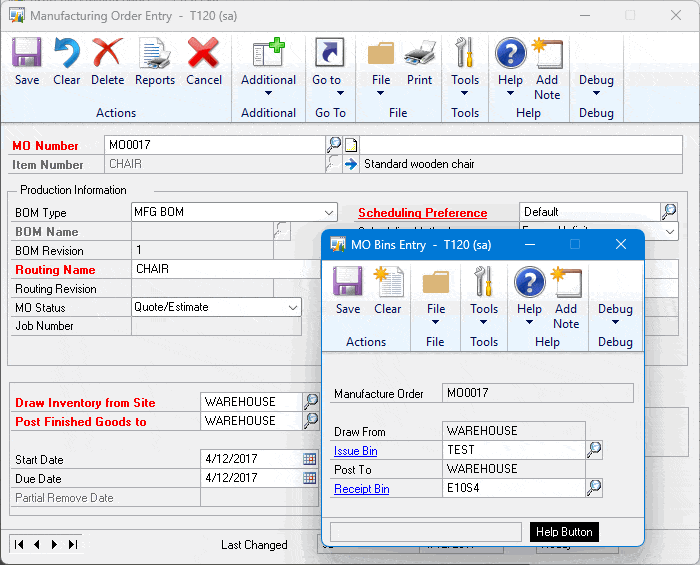Go to next record navigation arrow
Screen dimensions: 700x565
(x=54, y=544)
